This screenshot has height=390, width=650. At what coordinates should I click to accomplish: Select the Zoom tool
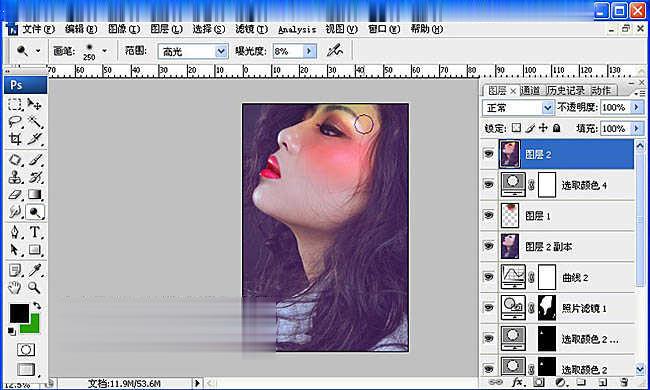click(34, 287)
